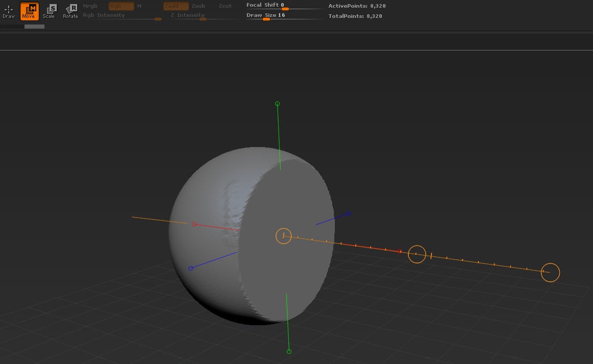593x364 pixels.
Task: Click the red axis endpoint left of the sphere
Action: point(194,224)
